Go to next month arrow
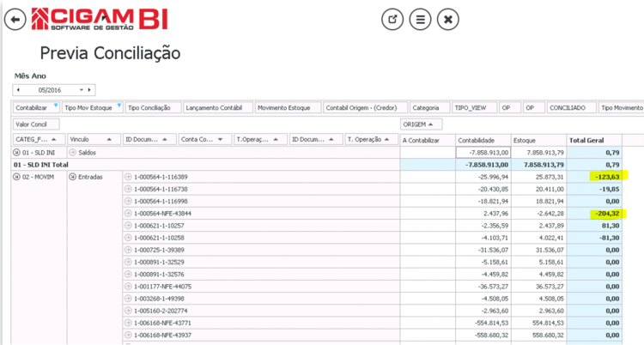 tap(89, 90)
